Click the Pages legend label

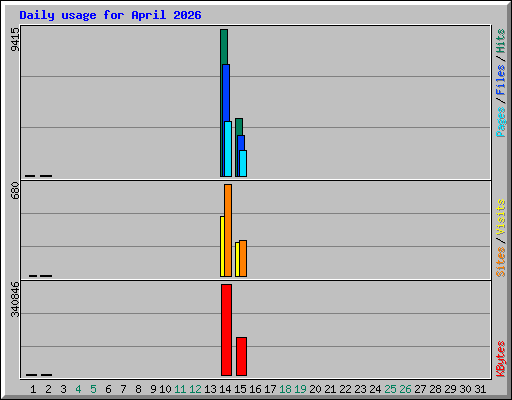(x=500, y=122)
